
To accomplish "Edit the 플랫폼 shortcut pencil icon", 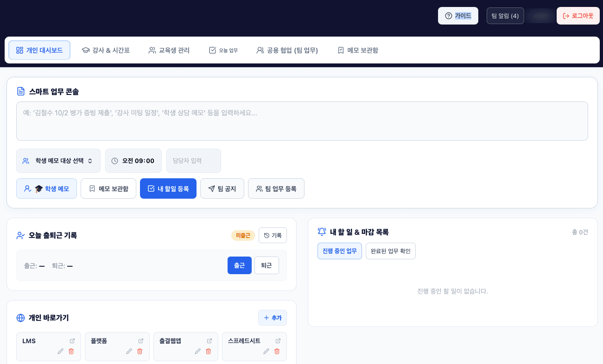I will coord(129,351).
